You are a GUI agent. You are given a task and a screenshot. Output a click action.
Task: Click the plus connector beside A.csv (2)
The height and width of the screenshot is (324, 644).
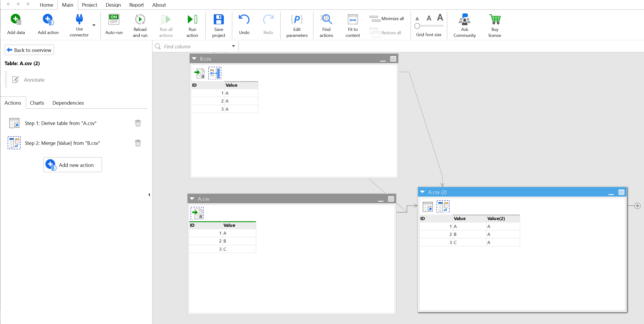(637, 206)
